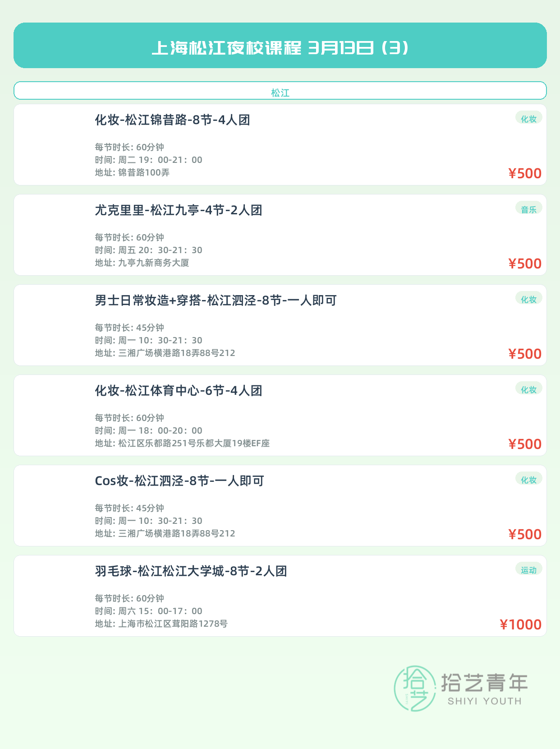Click the 运动 category tag
This screenshot has height=749, width=560.
point(528,570)
